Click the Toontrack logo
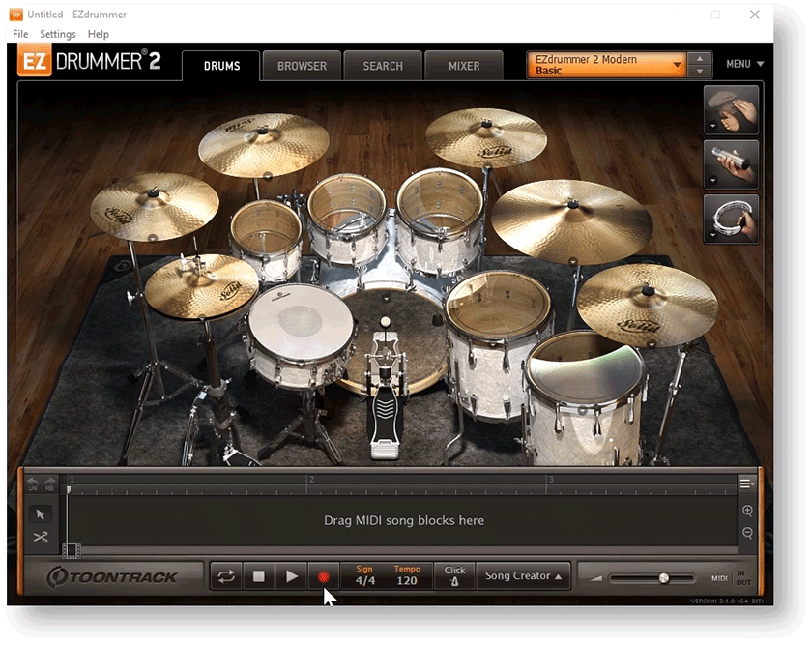Image resolution: width=812 pixels, height=645 pixels. click(112, 577)
